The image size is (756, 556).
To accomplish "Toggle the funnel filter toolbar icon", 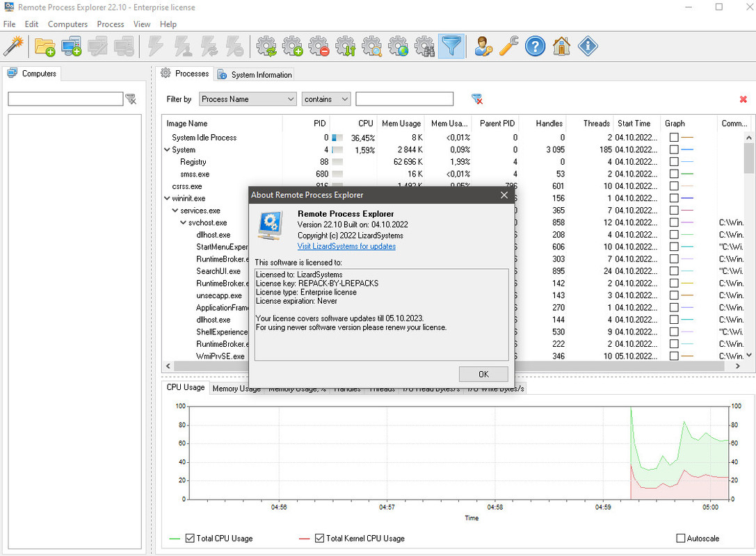I will click(451, 47).
